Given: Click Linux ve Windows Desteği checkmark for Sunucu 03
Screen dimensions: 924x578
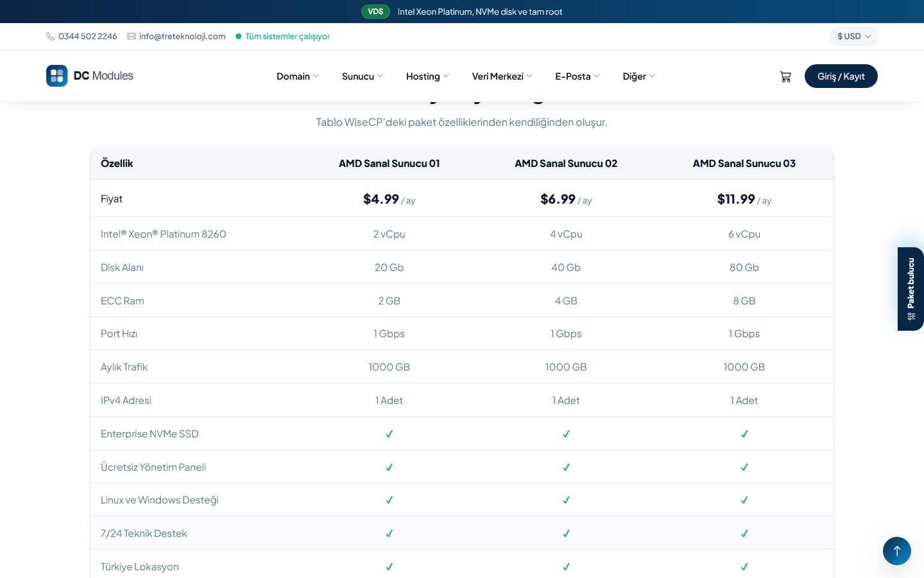Looking at the screenshot, I should point(744,500).
